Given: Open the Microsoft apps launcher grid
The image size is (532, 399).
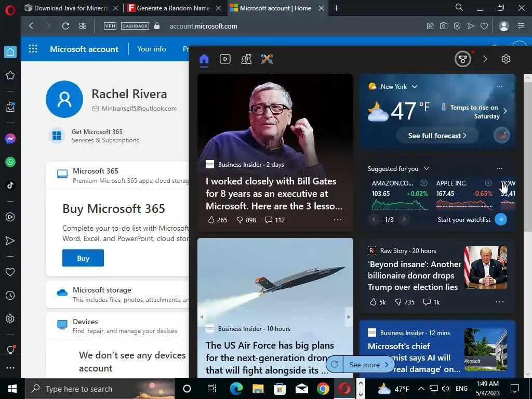Looking at the screenshot, I should tap(33, 49).
